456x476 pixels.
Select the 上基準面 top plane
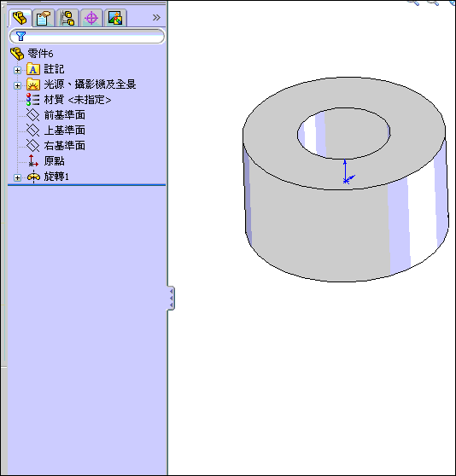[64, 131]
